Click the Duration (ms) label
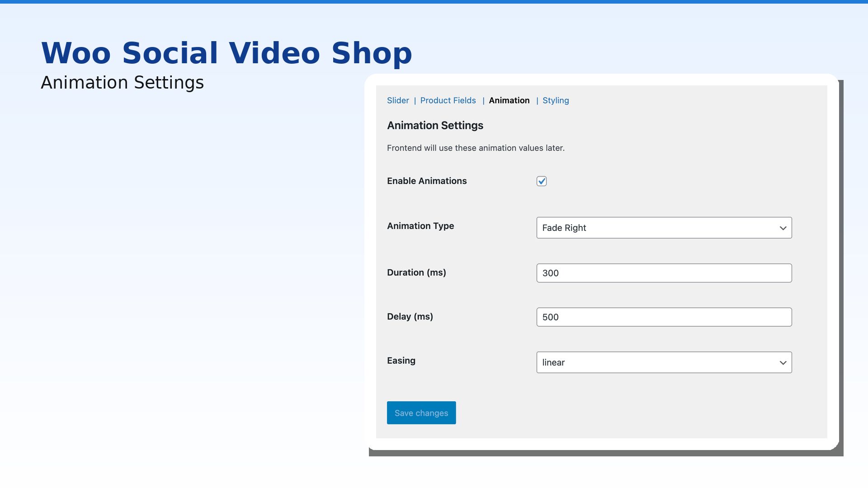 click(416, 272)
